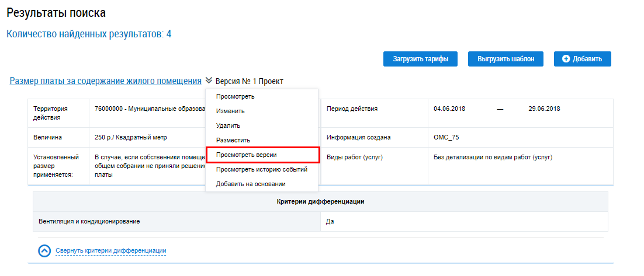Screen dimensions: 644x276
Task: Choose Добавить на основании menu option
Action: click(250, 184)
